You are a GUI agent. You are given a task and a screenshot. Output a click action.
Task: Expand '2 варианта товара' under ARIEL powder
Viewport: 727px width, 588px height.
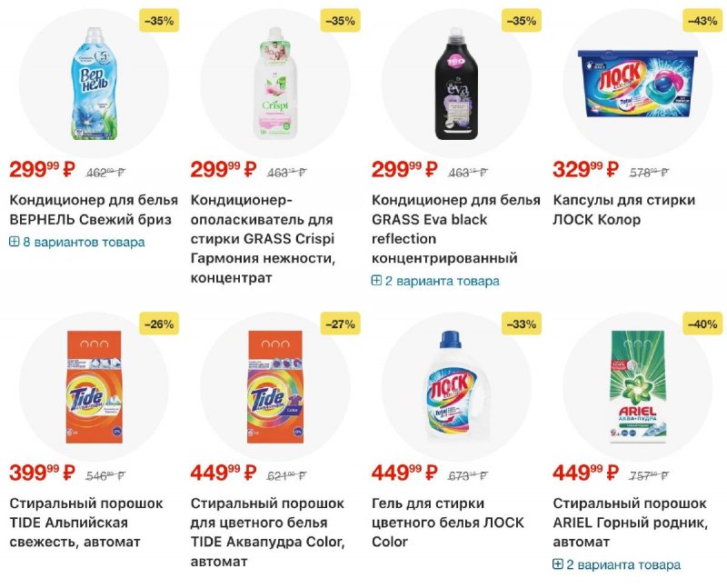coord(616,564)
